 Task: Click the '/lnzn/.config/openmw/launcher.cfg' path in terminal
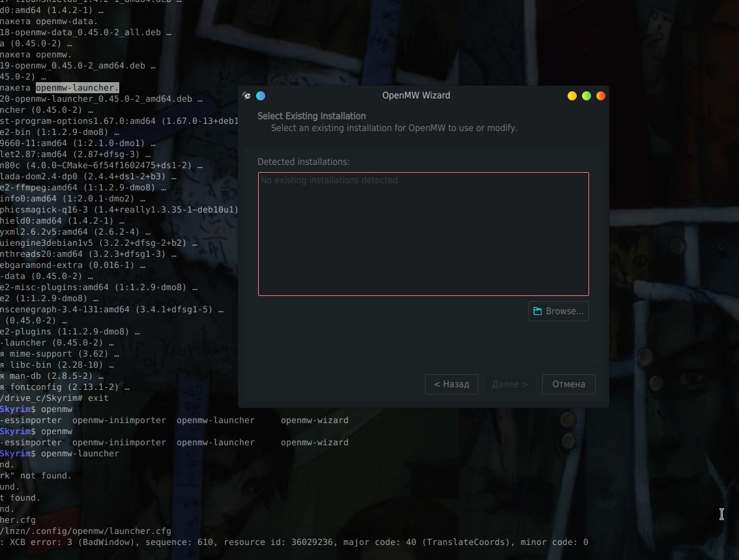[x=85, y=531]
